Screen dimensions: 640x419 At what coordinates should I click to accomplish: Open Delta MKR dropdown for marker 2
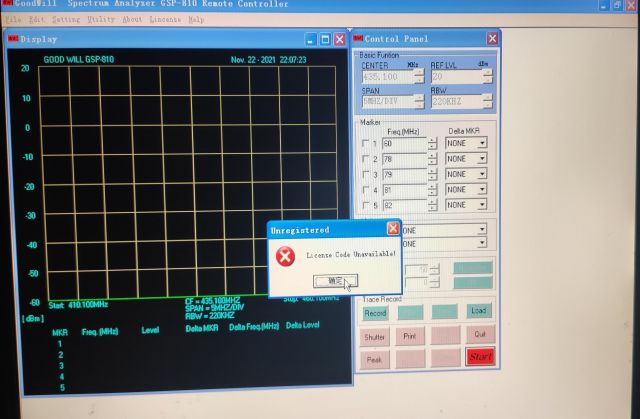[482, 158]
